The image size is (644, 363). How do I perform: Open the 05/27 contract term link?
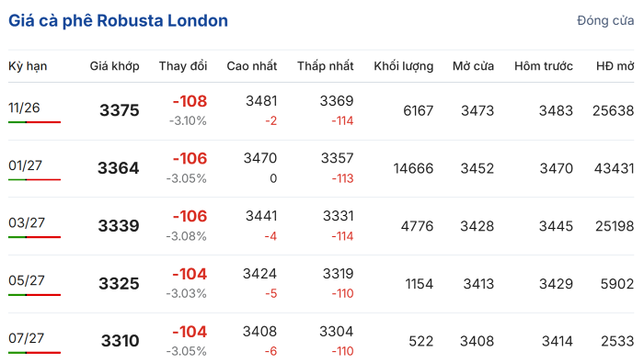tap(27, 280)
